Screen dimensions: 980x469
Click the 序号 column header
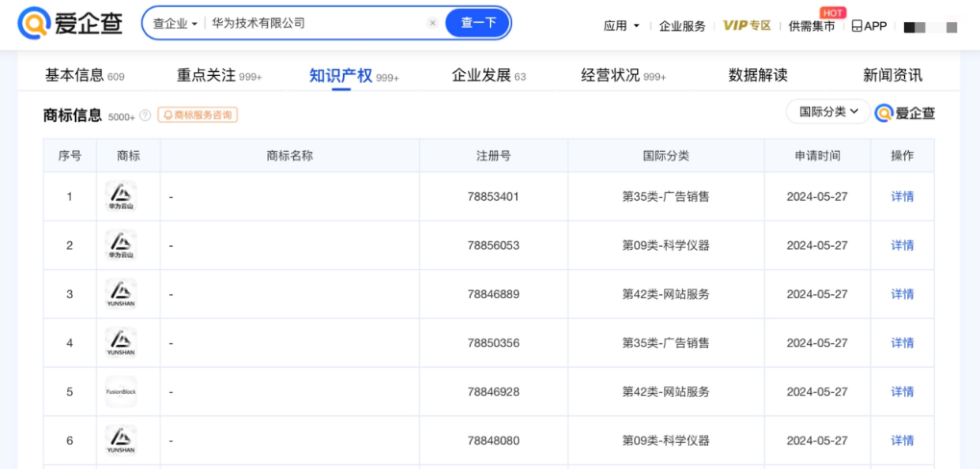pos(69,156)
